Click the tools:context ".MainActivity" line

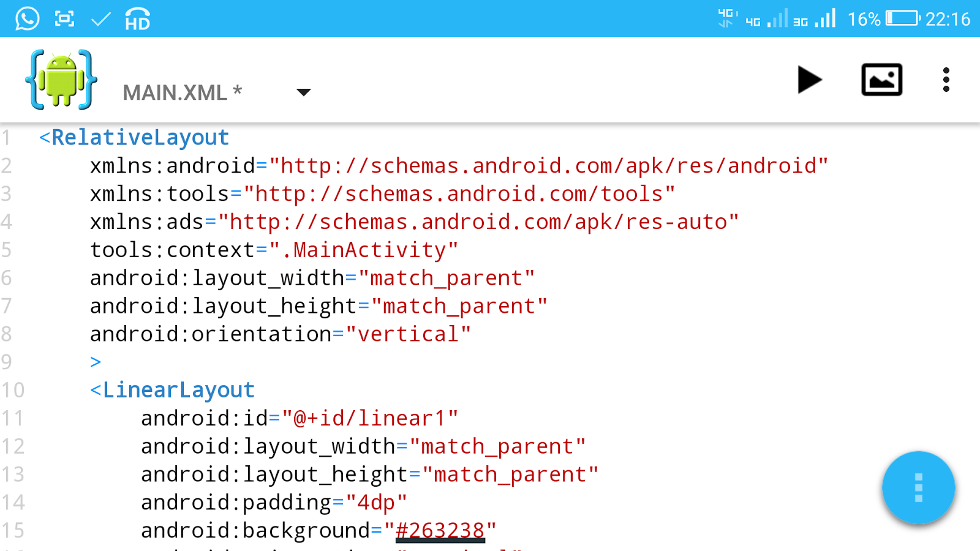coord(274,250)
